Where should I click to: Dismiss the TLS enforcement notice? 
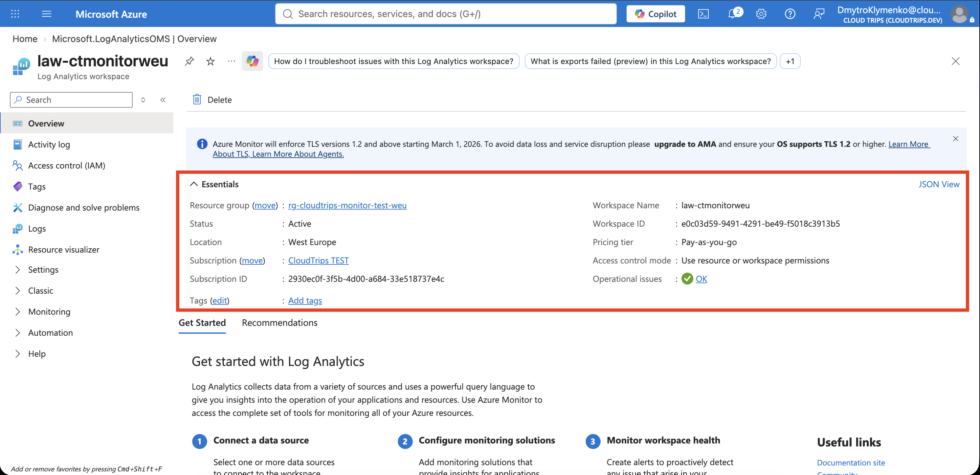pos(955,139)
